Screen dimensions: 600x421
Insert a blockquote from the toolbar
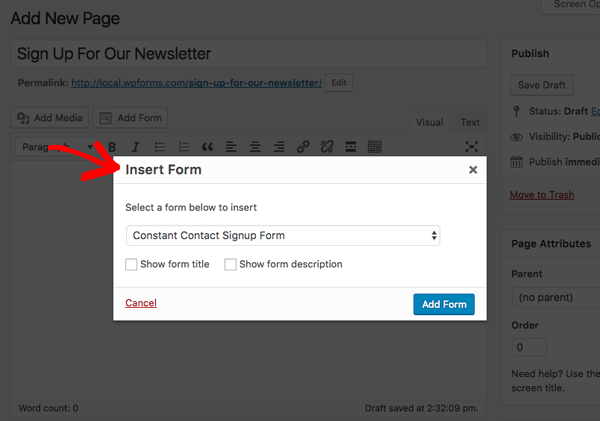pos(208,147)
